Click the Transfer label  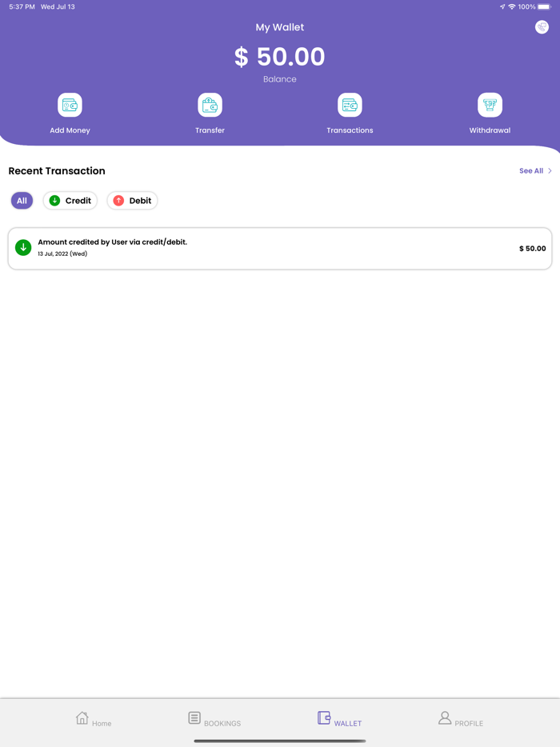(210, 130)
